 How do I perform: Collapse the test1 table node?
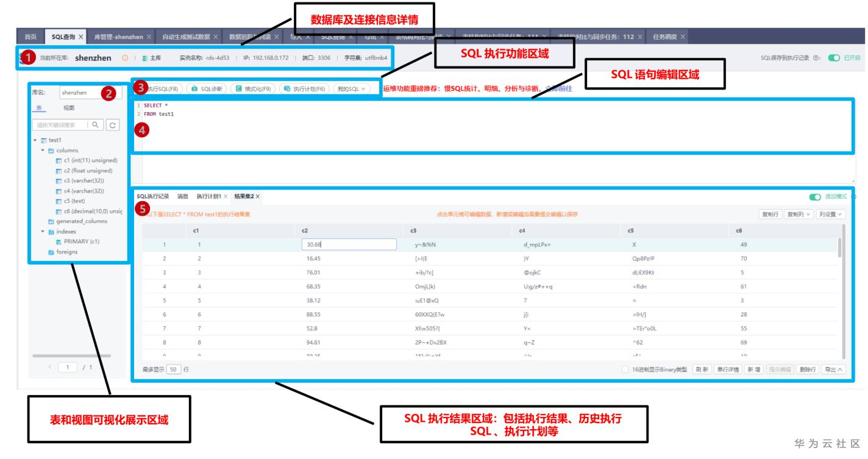pyautogui.click(x=35, y=140)
